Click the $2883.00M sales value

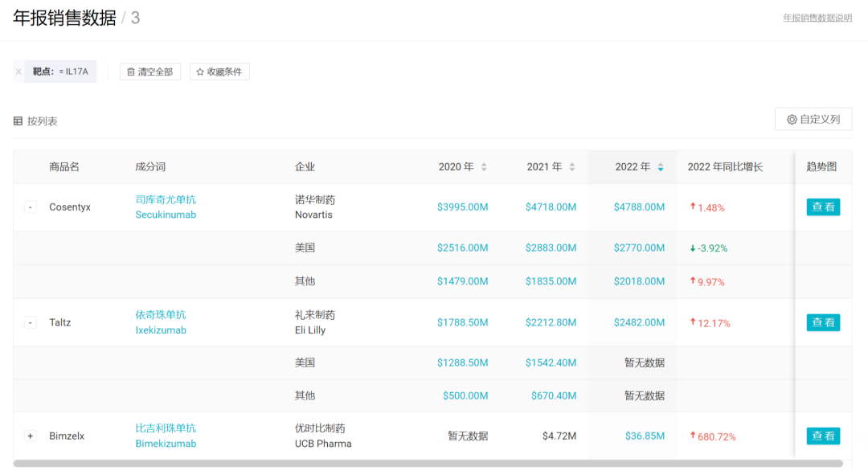(551, 248)
